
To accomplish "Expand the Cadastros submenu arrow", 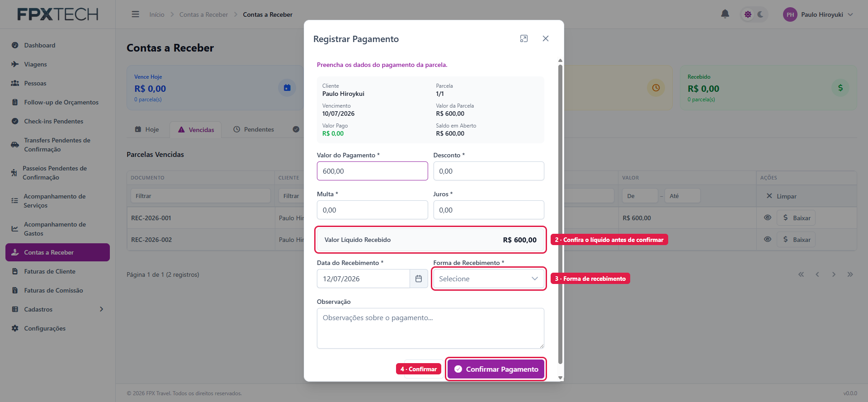I will click(101, 309).
